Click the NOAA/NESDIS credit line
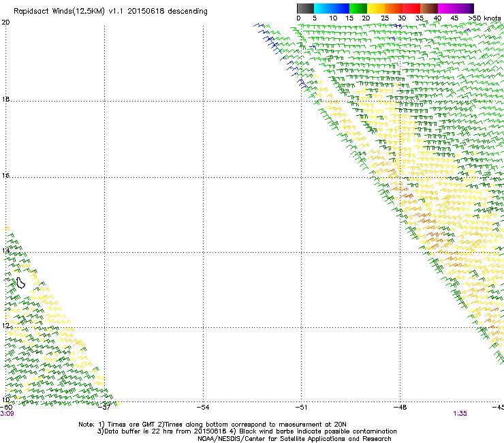The image size is (504, 443). [294, 439]
